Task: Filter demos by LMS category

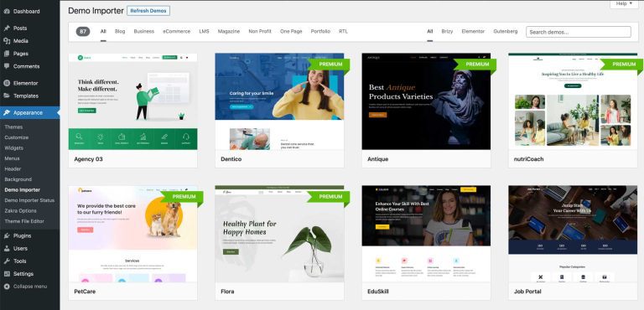Action: point(204,32)
